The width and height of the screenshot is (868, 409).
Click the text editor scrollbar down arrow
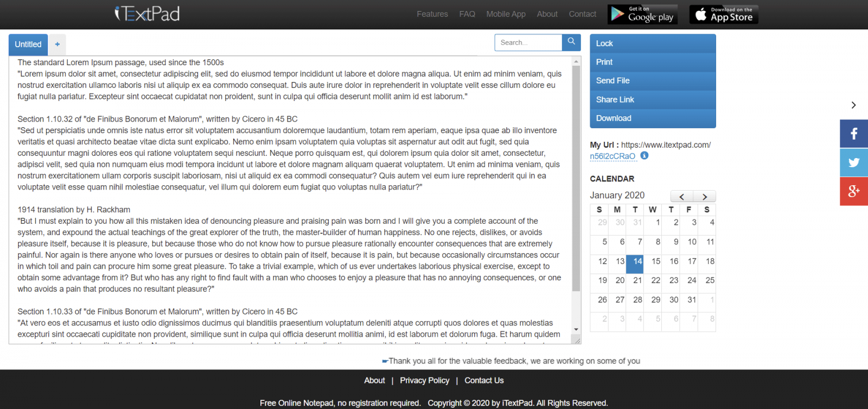pyautogui.click(x=576, y=330)
